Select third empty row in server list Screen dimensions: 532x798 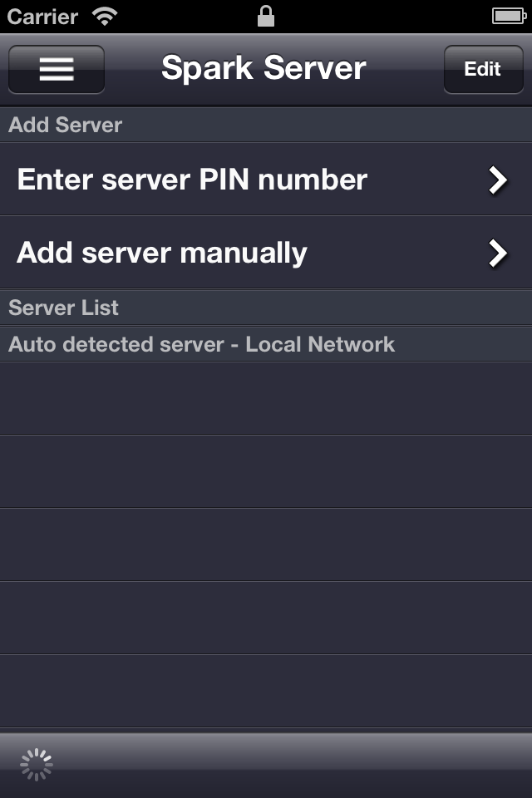[x=266, y=544]
